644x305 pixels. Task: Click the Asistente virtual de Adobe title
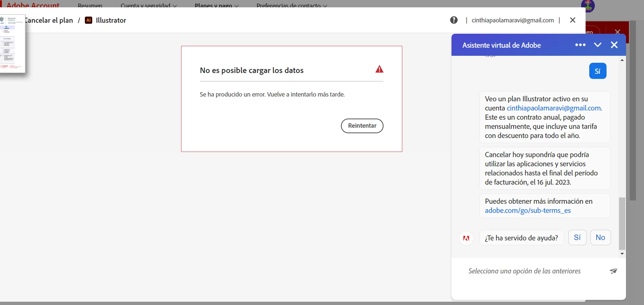(501, 45)
